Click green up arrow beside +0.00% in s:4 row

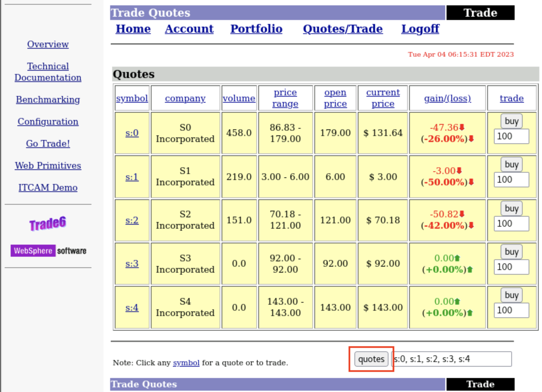(x=470, y=313)
